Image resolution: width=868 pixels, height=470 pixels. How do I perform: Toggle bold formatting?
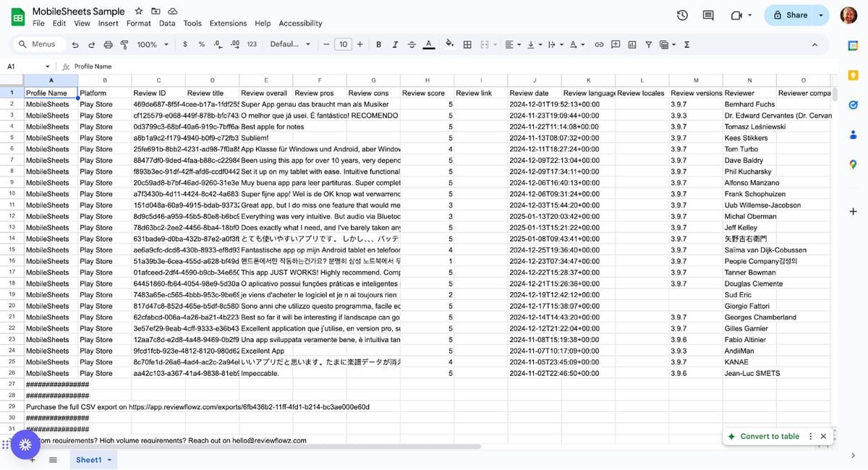(x=378, y=44)
